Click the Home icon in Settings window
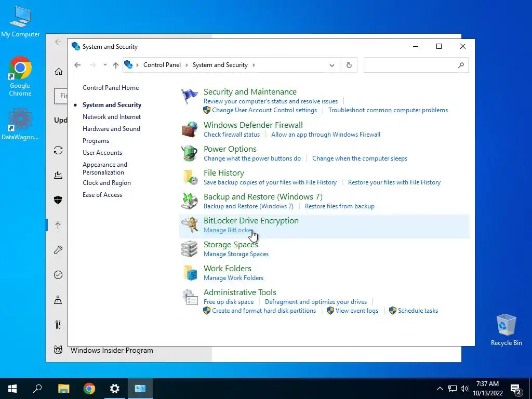 (x=59, y=71)
